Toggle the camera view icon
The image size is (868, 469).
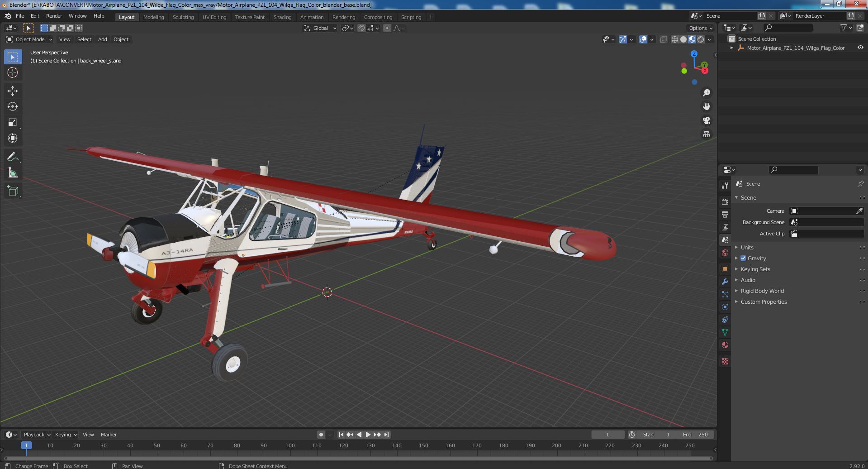click(x=706, y=120)
